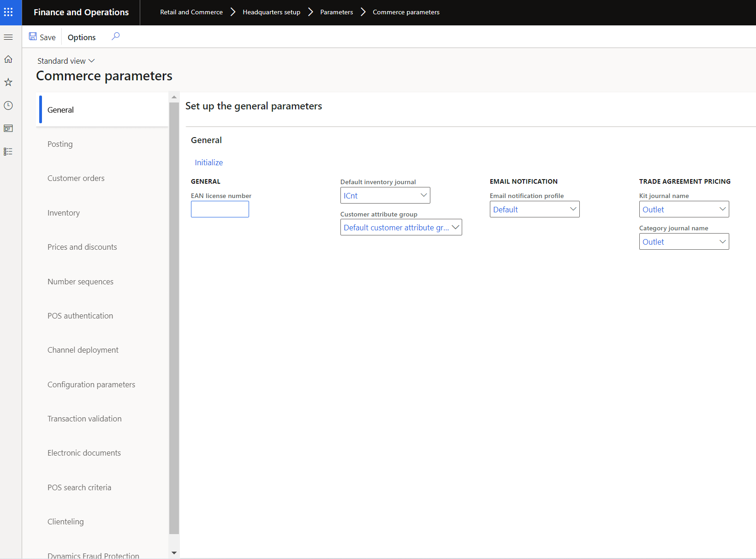The image size is (756, 559).
Task: Click the EAN license number field
Action: click(220, 209)
